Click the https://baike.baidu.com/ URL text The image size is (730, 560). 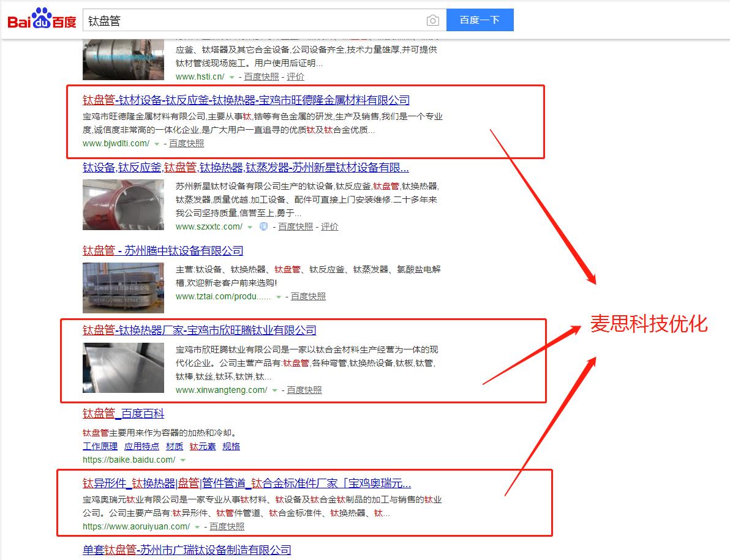click(x=129, y=460)
